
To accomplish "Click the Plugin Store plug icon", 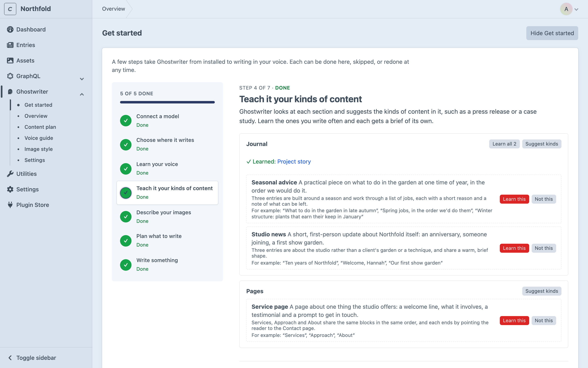I will (x=10, y=205).
